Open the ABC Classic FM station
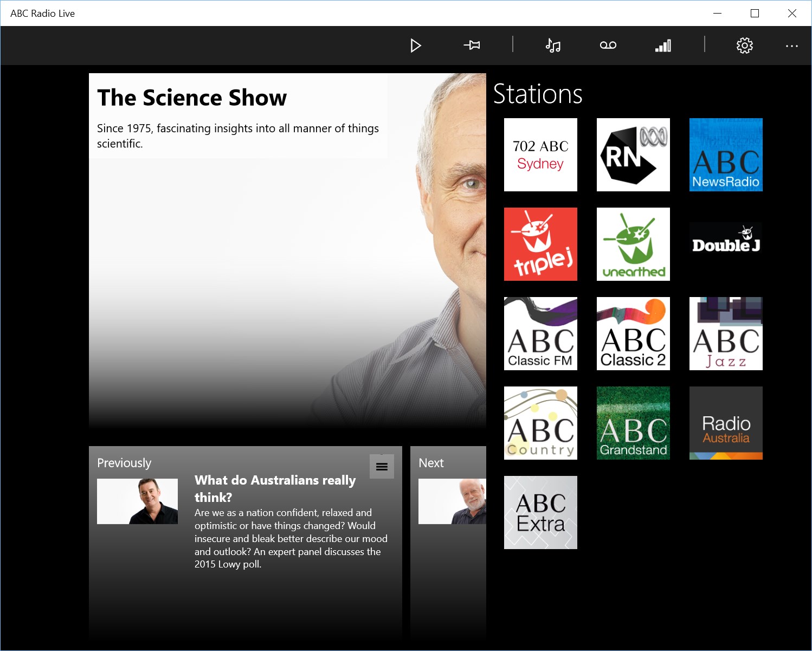Viewport: 812px width, 651px height. pos(540,333)
